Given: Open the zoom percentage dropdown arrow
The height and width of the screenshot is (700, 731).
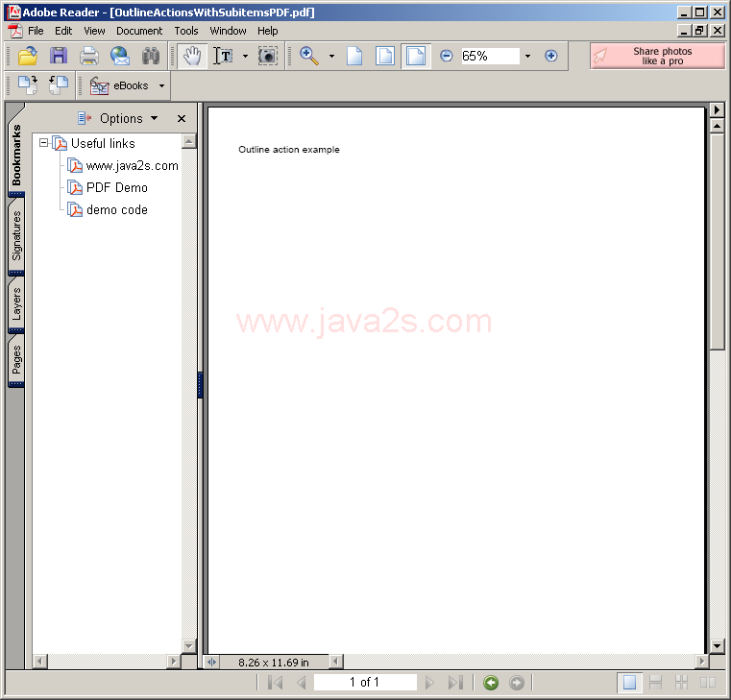Looking at the screenshot, I should tap(527, 56).
